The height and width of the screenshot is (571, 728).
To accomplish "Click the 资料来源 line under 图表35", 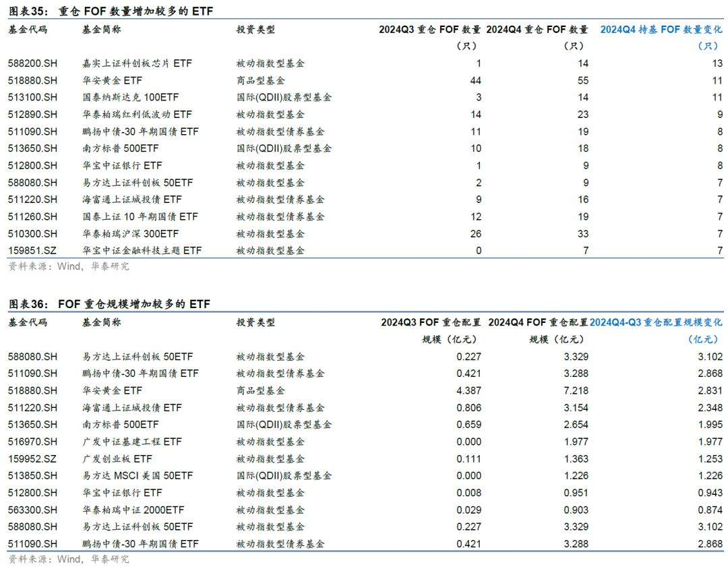I will [69, 266].
